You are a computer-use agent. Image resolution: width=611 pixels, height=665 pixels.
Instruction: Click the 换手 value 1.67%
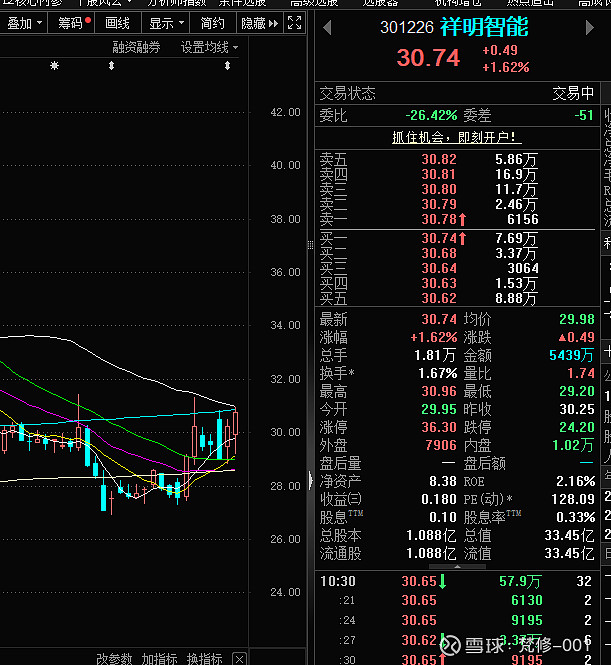[438, 373]
